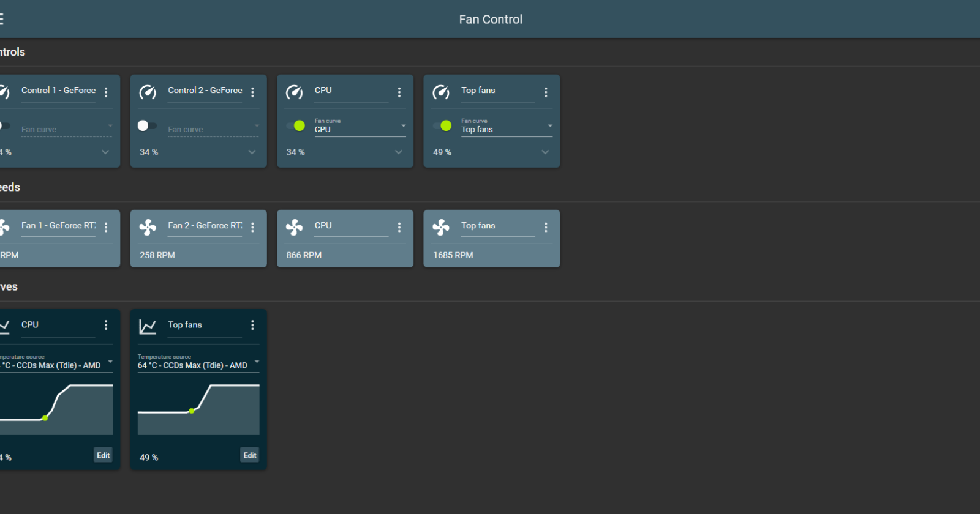Disable the CPU control toggle
The image size is (980, 514).
[x=295, y=125]
